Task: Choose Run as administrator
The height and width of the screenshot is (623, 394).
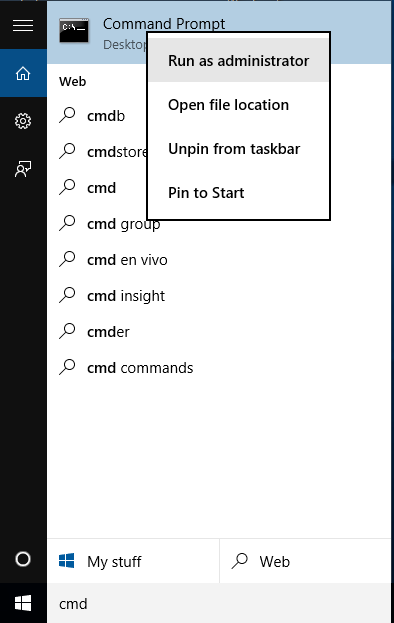Action: tap(238, 60)
